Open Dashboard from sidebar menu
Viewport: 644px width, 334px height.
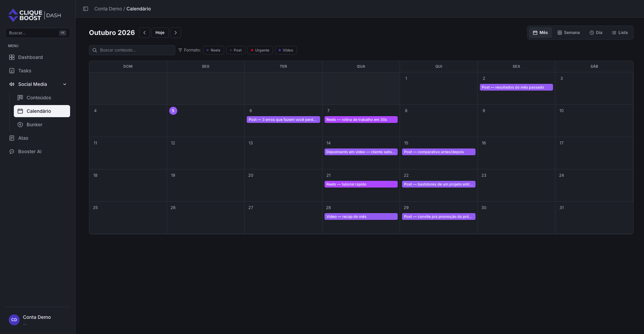pos(38,57)
